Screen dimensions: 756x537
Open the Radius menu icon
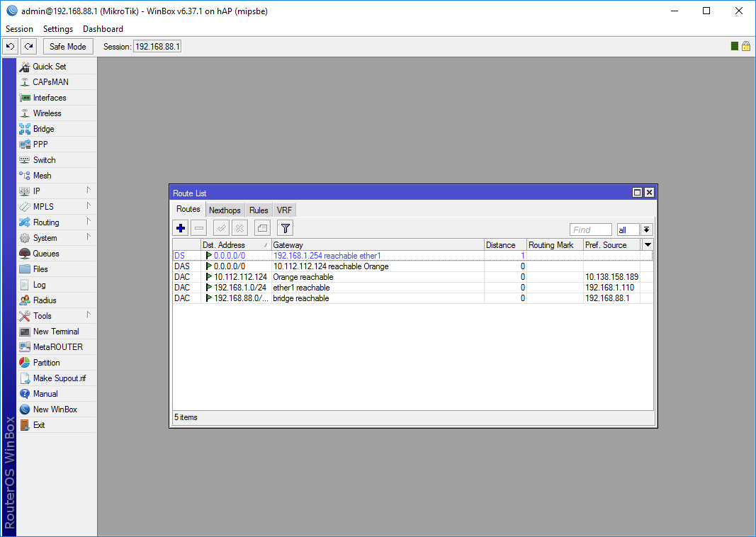coord(25,300)
